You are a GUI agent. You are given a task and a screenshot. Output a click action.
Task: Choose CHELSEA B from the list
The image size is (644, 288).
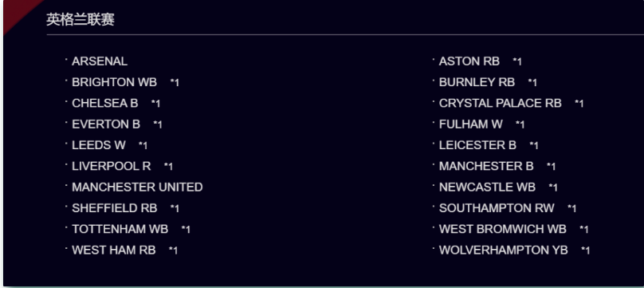click(104, 103)
